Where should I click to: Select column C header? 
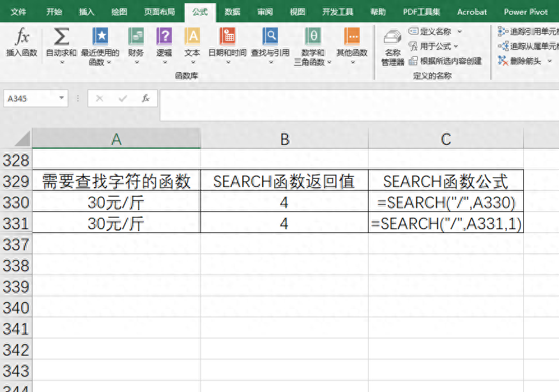446,139
